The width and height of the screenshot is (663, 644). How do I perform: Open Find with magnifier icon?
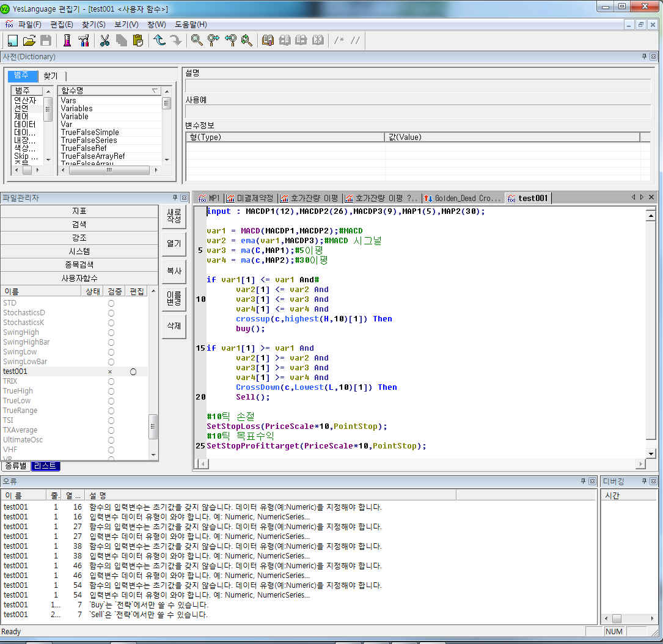[x=197, y=40]
